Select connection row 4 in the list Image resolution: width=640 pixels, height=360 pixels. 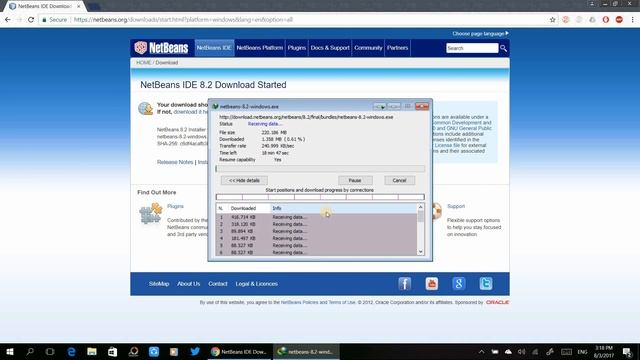[317, 238]
